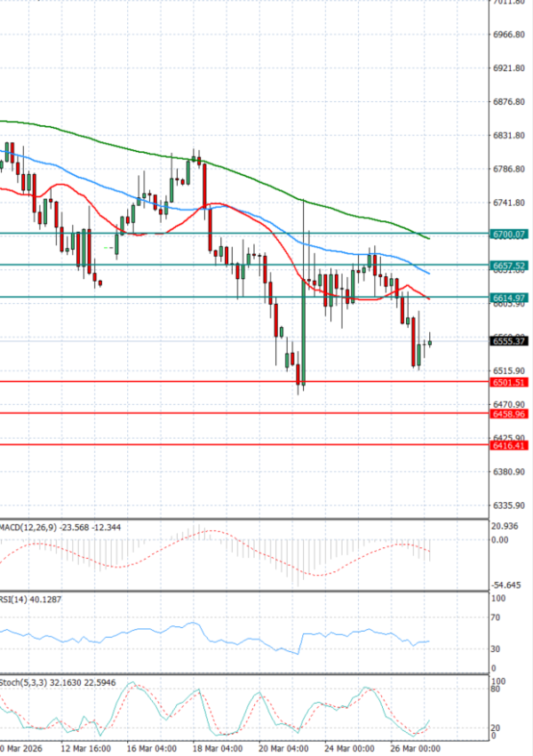Click the 6458.96 support price label
Viewport: 533px width, 756px height.
click(509, 414)
